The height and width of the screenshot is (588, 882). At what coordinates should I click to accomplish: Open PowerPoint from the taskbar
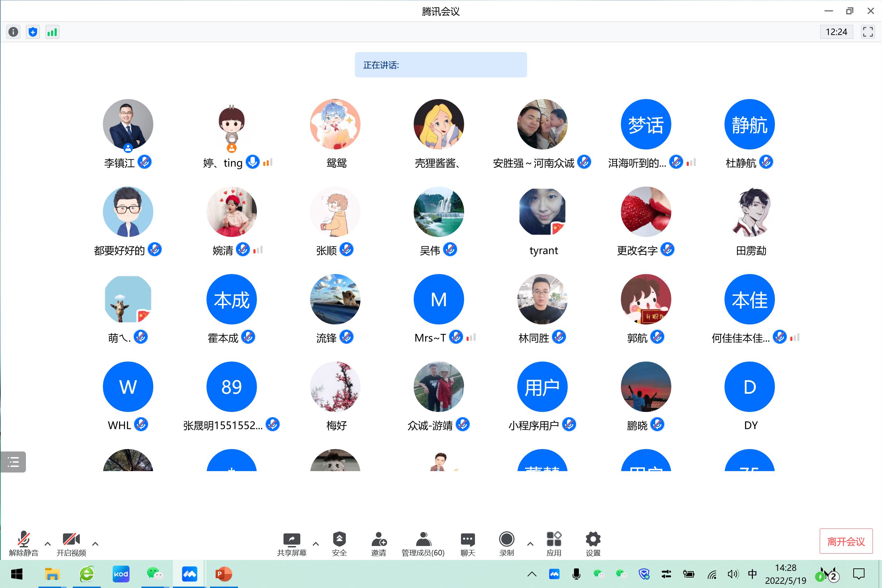click(x=224, y=574)
